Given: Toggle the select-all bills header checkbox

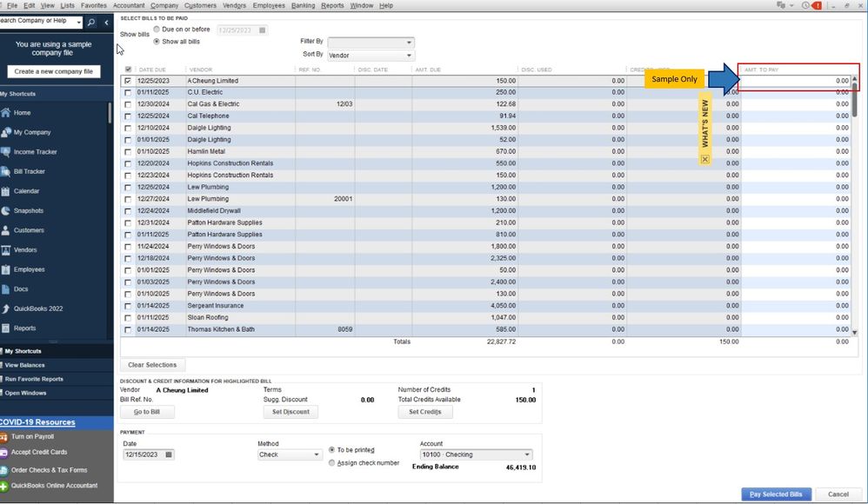Looking at the screenshot, I should [x=129, y=70].
